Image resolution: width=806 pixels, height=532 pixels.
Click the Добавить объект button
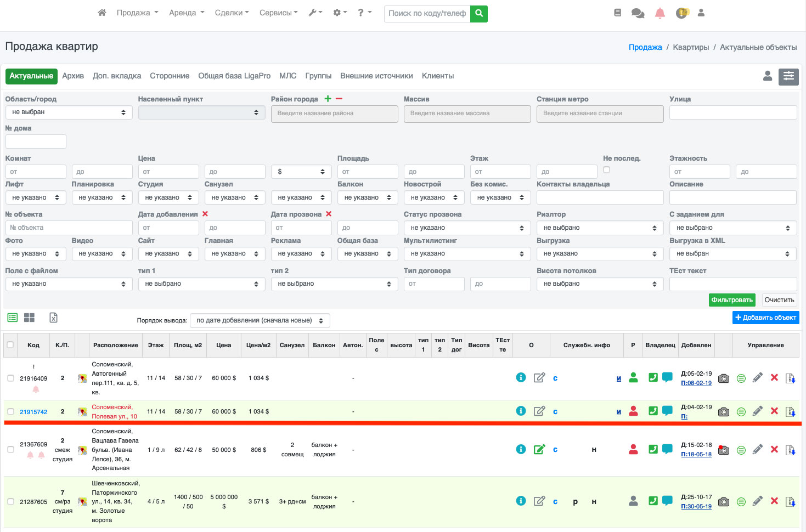765,318
